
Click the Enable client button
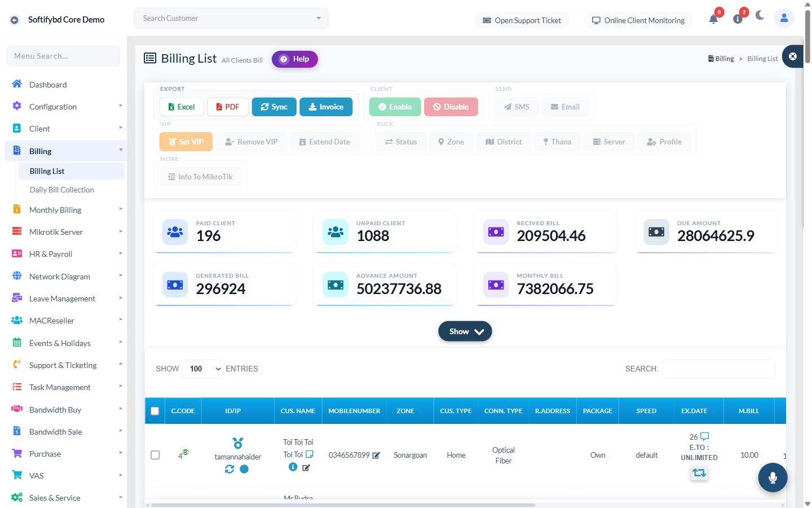tap(395, 107)
